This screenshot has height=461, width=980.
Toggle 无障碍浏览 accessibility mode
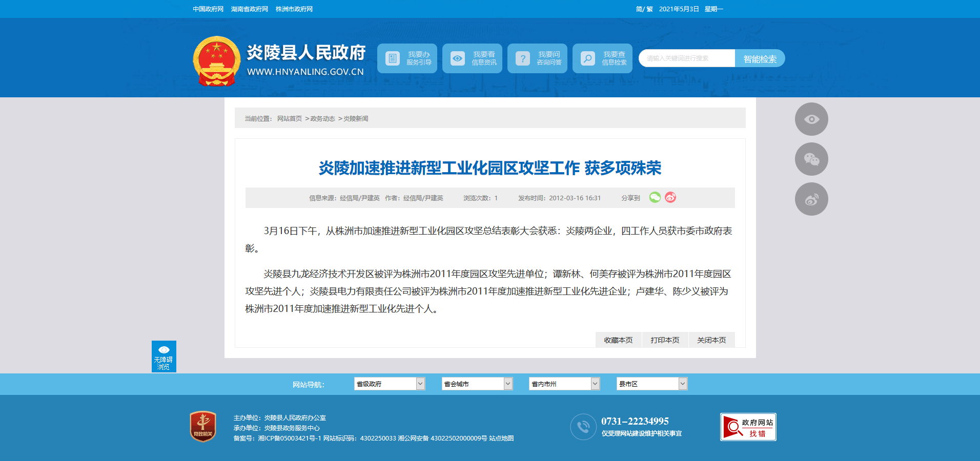click(x=164, y=357)
